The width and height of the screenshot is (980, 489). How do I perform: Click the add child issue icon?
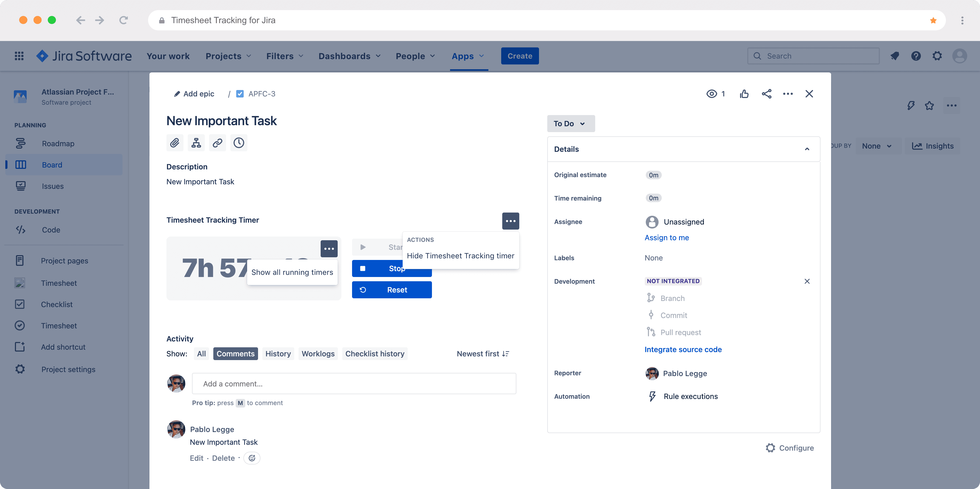click(196, 143)
